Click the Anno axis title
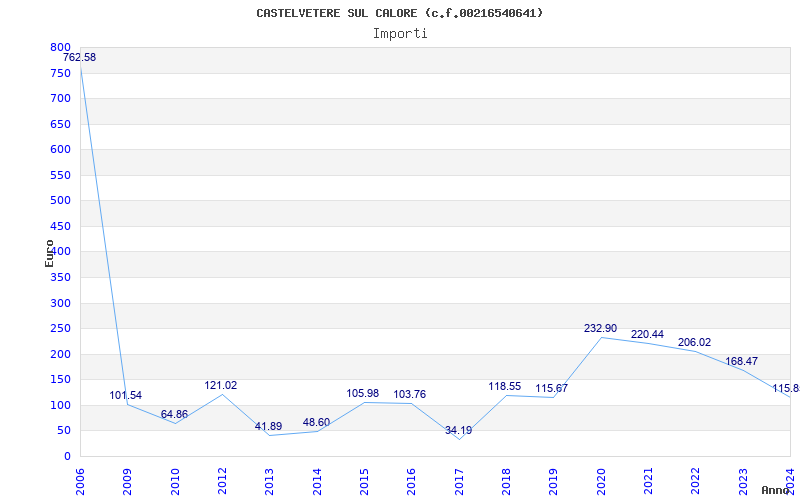Image resolution: width=800 pixels, height=500 pixels. coord(776,490)
